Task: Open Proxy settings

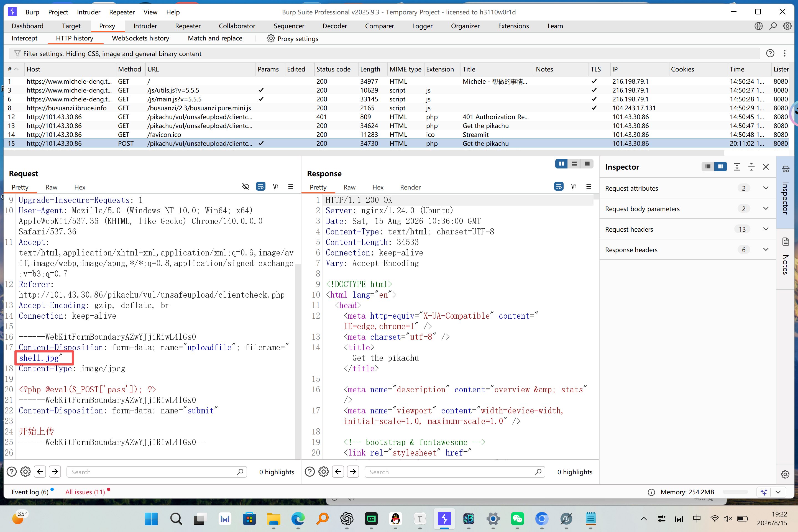Action: (293, 39)
